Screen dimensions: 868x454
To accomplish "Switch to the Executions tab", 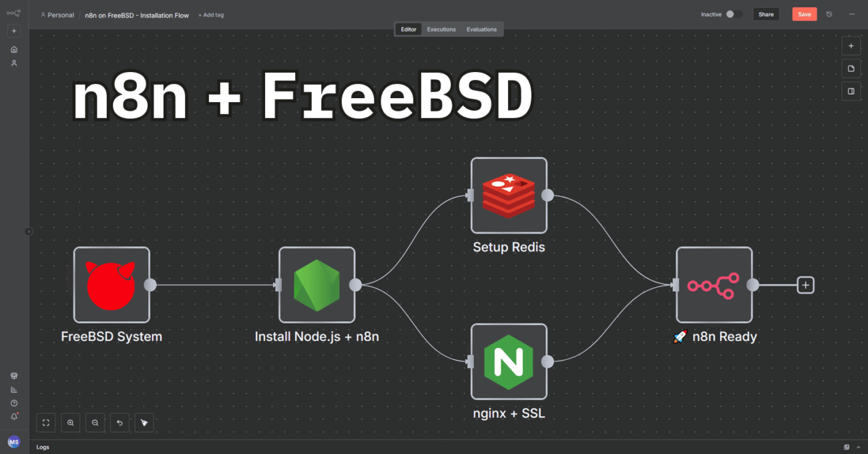I will pos(441,29).
